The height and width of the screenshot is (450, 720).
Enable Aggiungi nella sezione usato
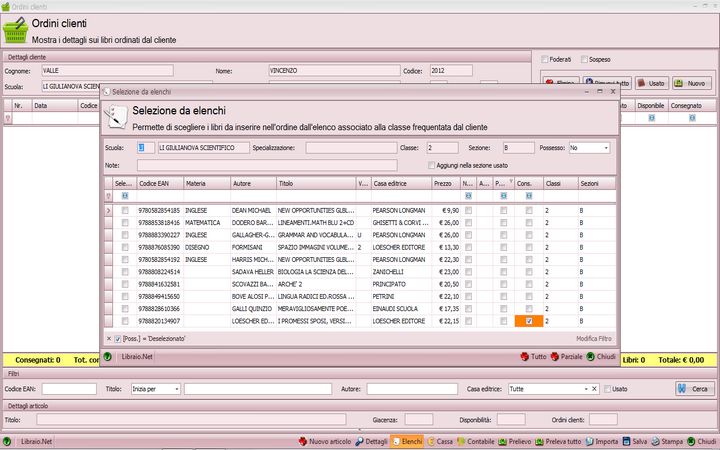(431, 165)
